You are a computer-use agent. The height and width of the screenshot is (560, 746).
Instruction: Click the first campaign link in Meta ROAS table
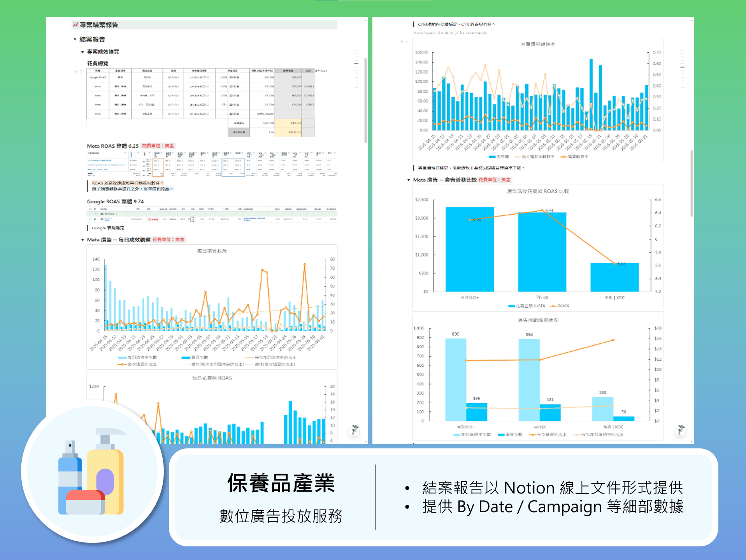tap(100, 160)
